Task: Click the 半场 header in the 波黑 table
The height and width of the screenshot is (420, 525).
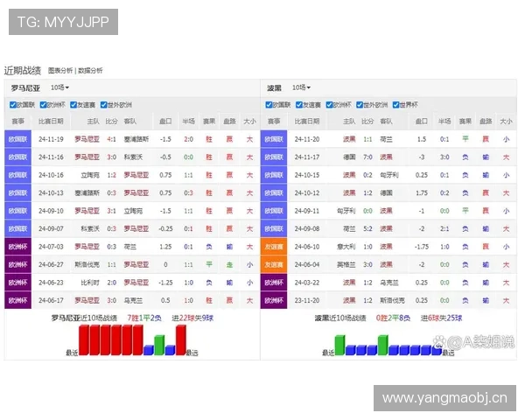Action: [x=444, y=122]
